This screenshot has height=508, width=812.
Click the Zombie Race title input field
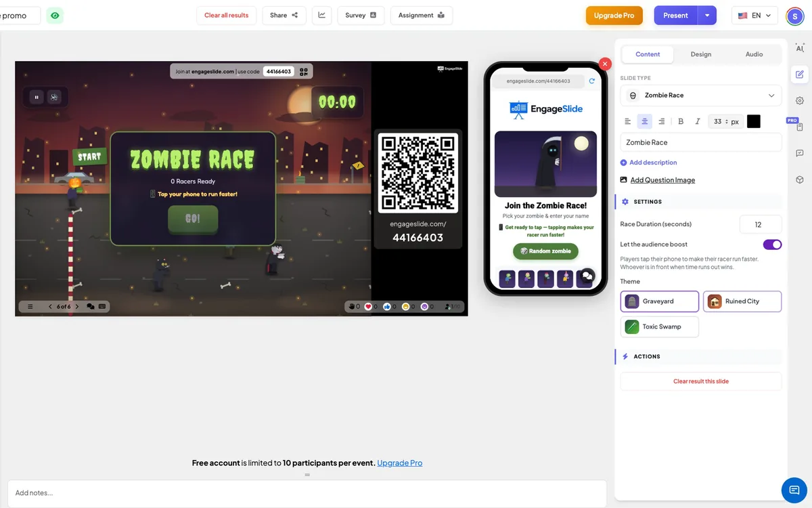(x=701, y=142)
